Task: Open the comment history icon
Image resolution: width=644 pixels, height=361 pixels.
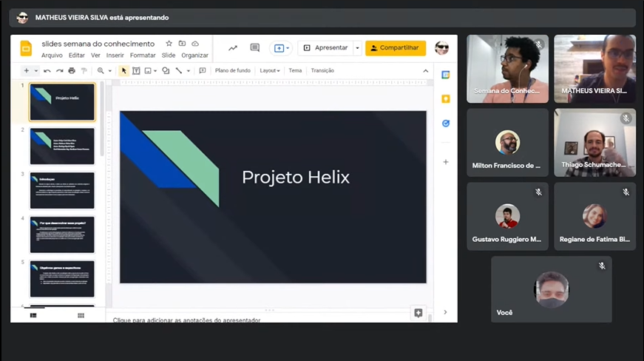Action: [255, 48]
